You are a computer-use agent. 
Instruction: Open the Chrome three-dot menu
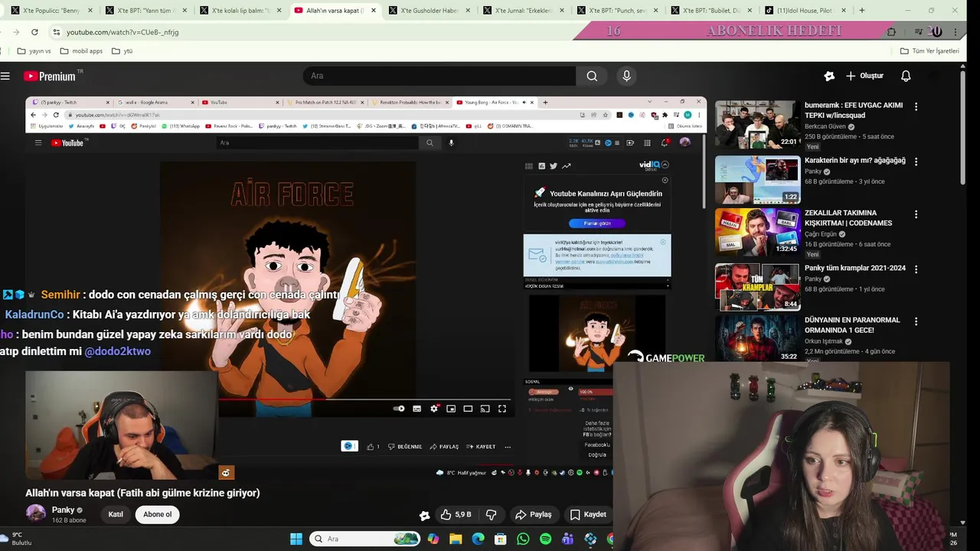click(957, 32)
